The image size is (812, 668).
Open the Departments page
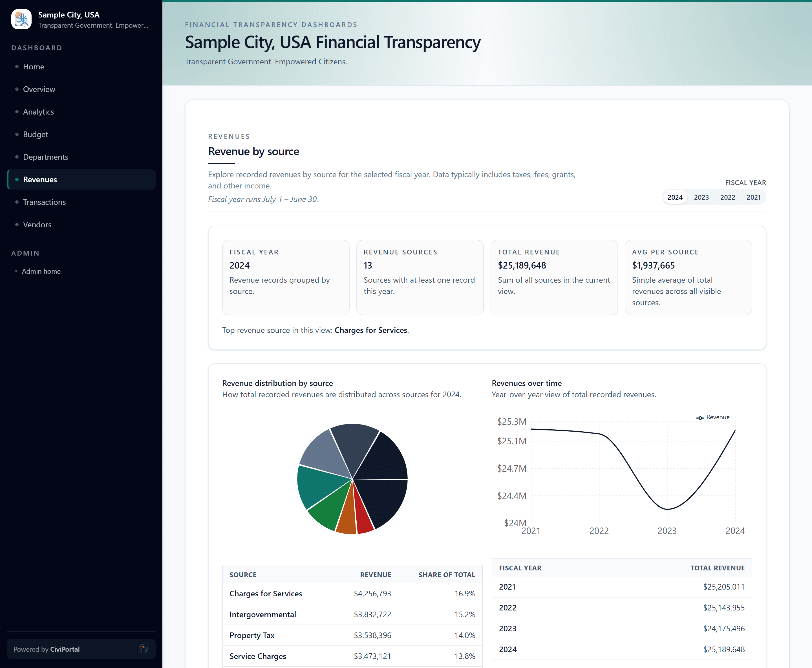(45, 157)
